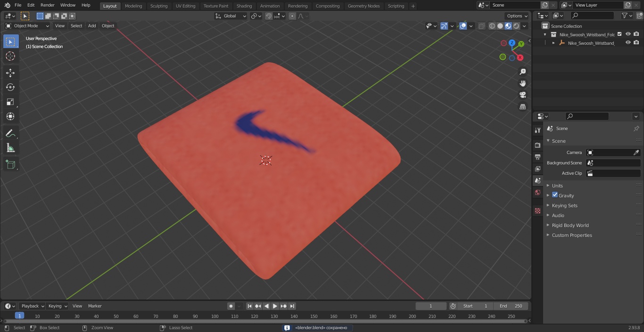
Task: Hide Nike_Swoosh_Wristband_ object eye icon
Action: [x=628, y=42]
